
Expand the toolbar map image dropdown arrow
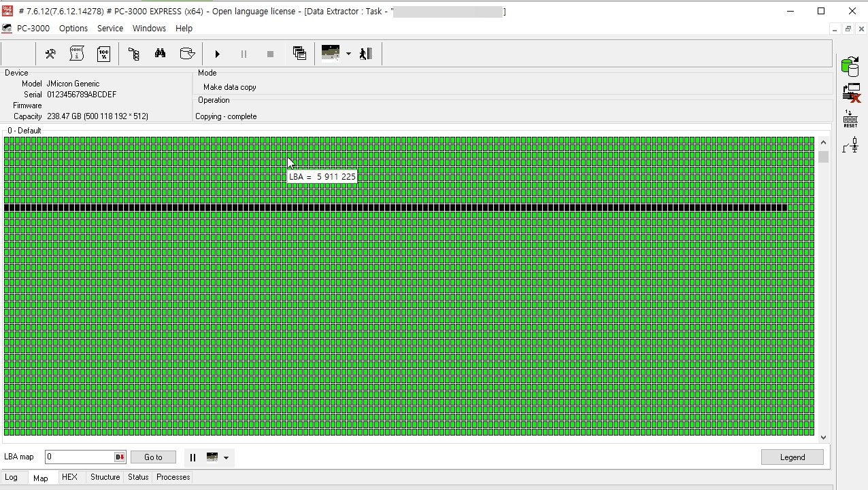pos(348,54)
